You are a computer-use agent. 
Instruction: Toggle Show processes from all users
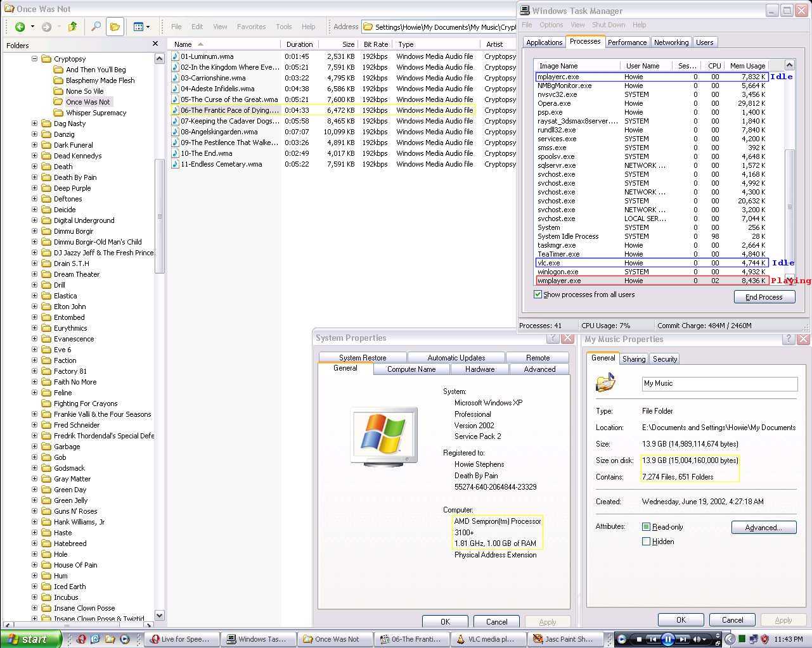[x=538, y=295]
